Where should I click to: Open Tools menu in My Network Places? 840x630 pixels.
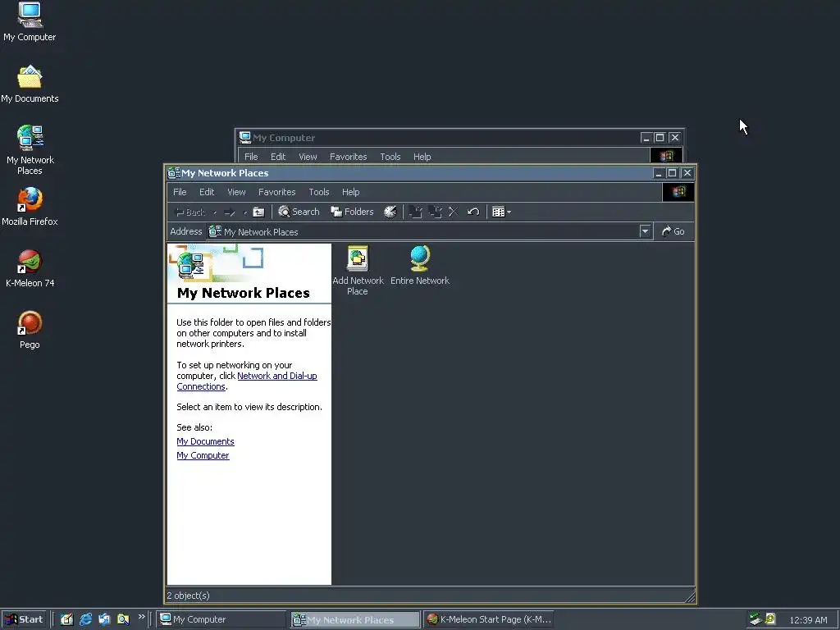[319, 192]
